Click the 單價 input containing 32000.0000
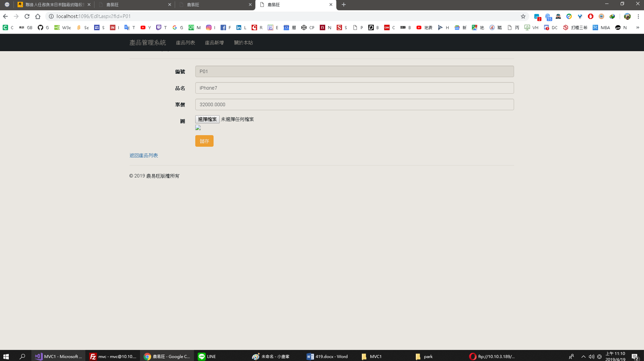This screenshot has width=644, height=361. pos(355,104)
